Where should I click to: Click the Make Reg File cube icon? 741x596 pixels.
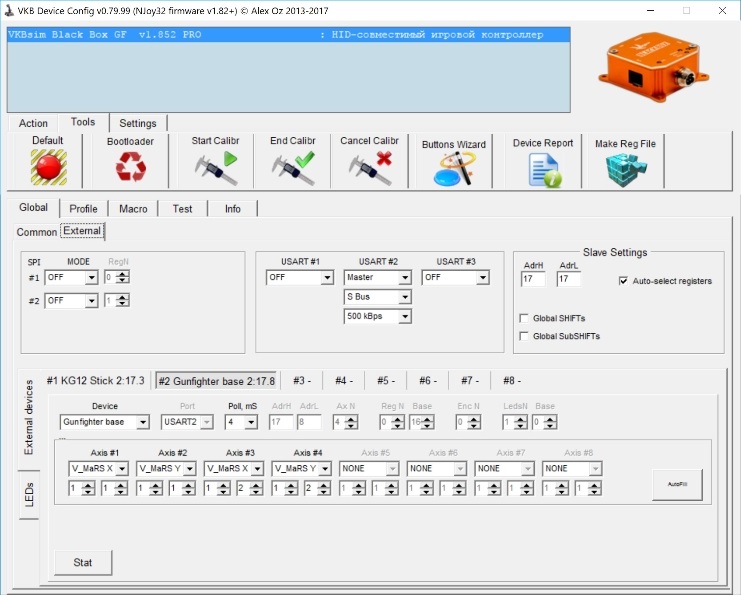pos(626,169)
